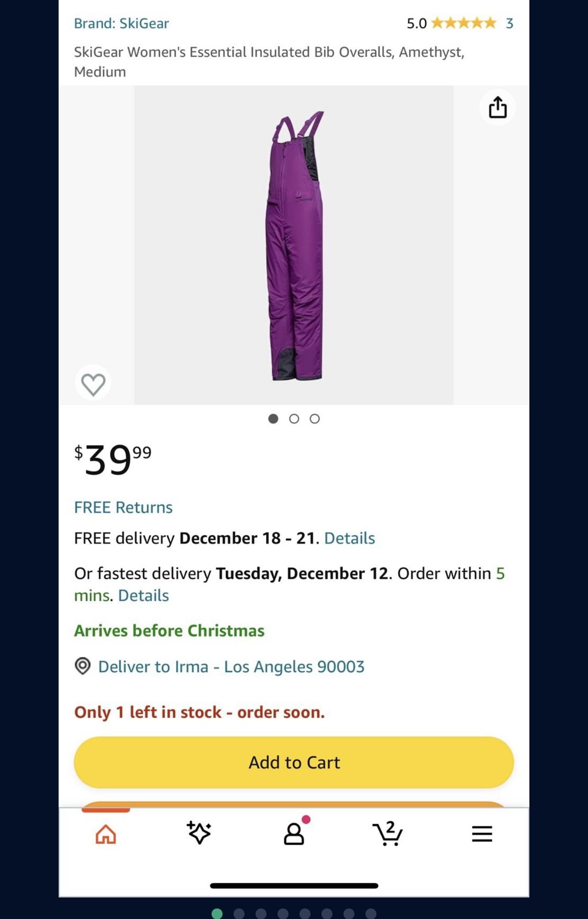The height and width of the screenshot is (919, 588).
Task: Open Details for free delivery December 18-21
Action: point(349,538)
